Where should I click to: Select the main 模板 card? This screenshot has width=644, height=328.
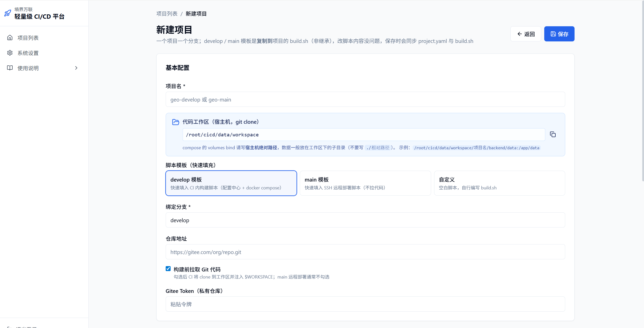pos(365,183)
